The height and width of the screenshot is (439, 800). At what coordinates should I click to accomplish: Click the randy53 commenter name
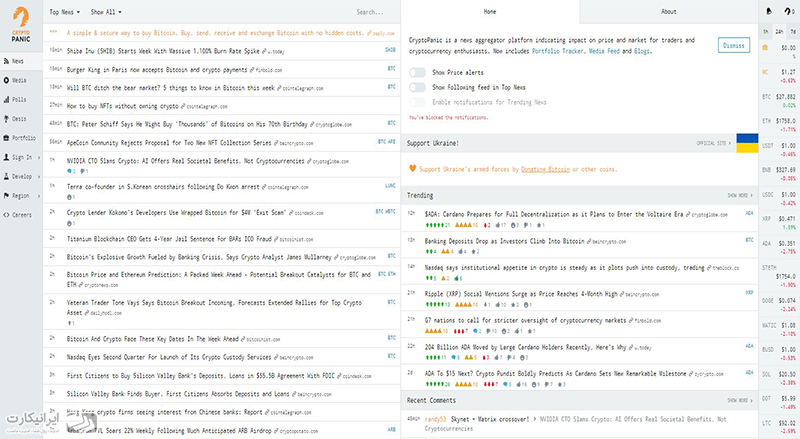[x=435, y=419]
